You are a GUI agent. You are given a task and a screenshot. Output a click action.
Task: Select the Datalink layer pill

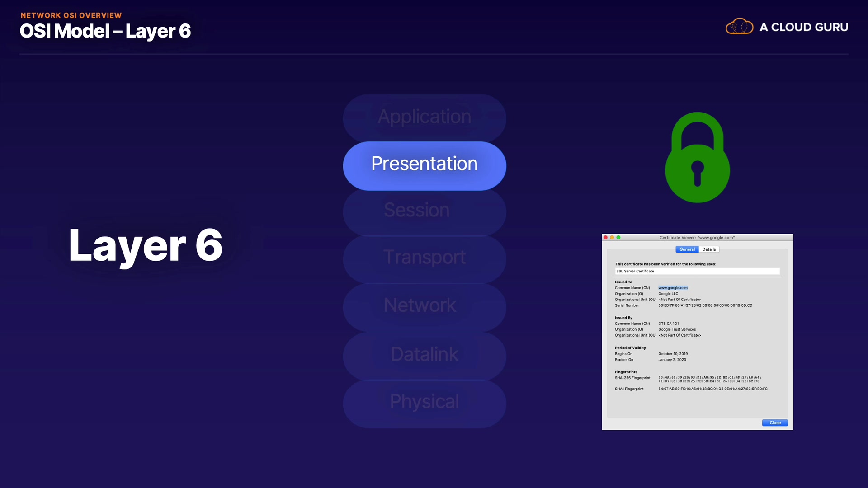(424, 355)
